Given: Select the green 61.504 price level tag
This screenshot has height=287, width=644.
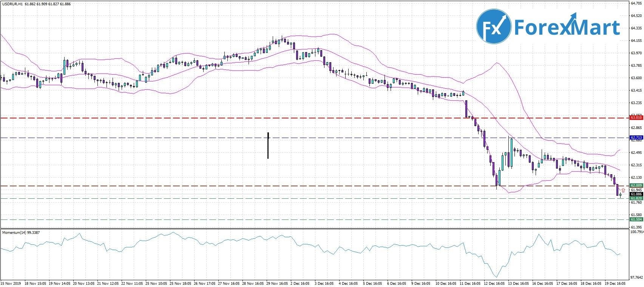Looking at the screenshot, I should 636,219.
